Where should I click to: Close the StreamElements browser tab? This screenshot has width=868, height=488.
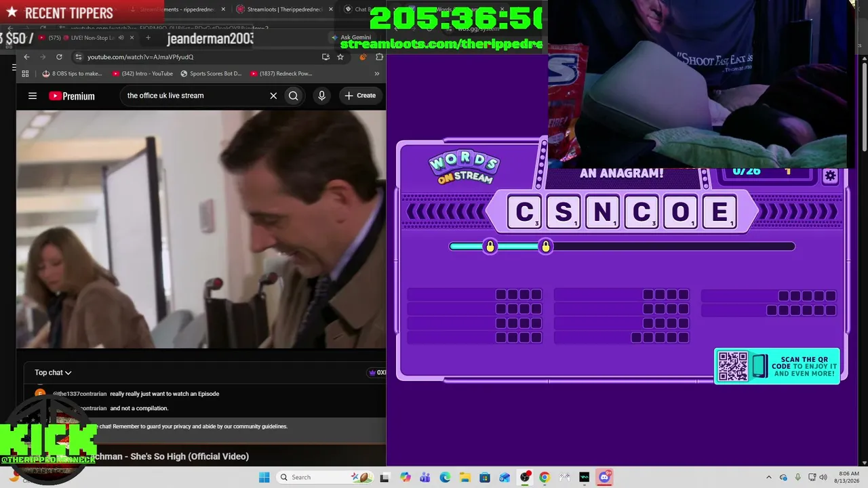point(223,9)
